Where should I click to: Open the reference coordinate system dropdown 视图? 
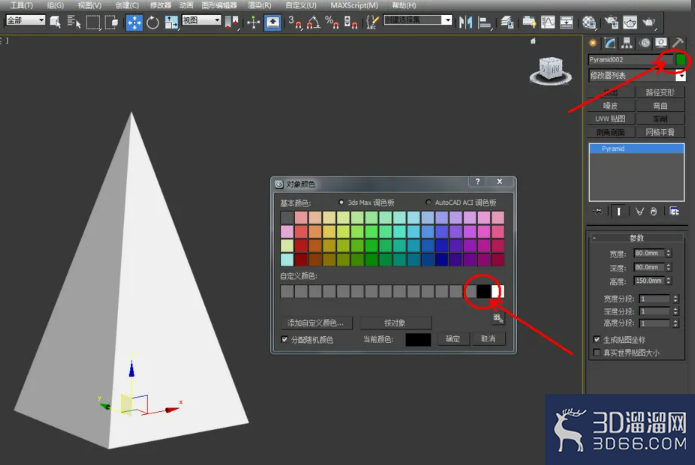[202, 20]
